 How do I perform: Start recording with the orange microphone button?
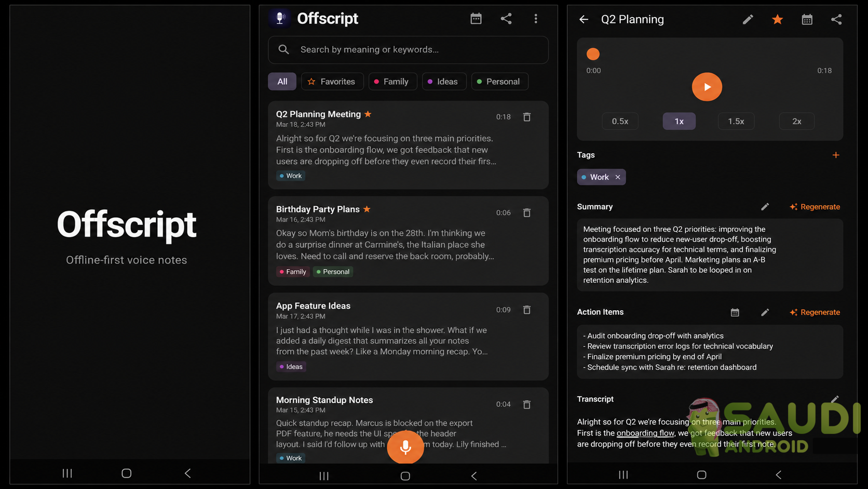click(405, 447)
